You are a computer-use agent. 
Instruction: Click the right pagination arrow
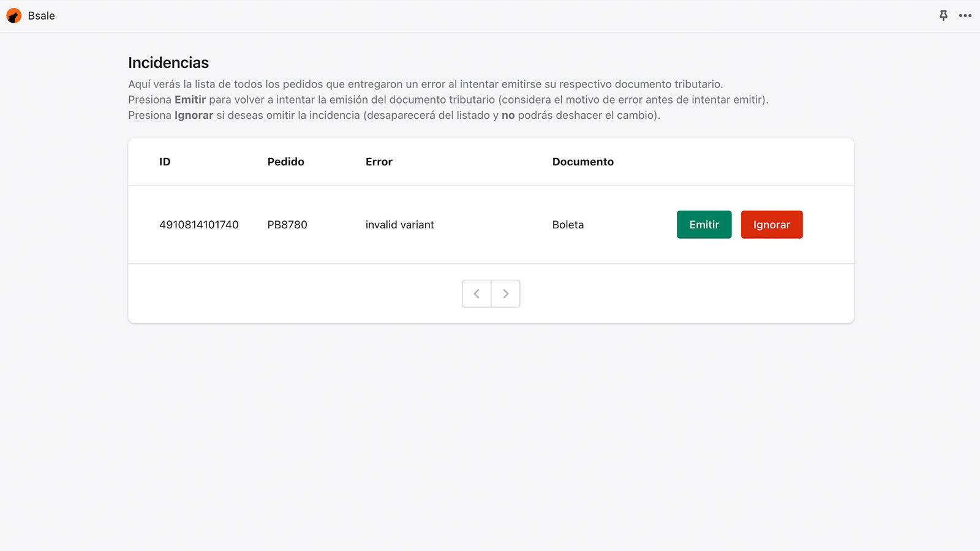pyautogui.click(x=506, y=294)
